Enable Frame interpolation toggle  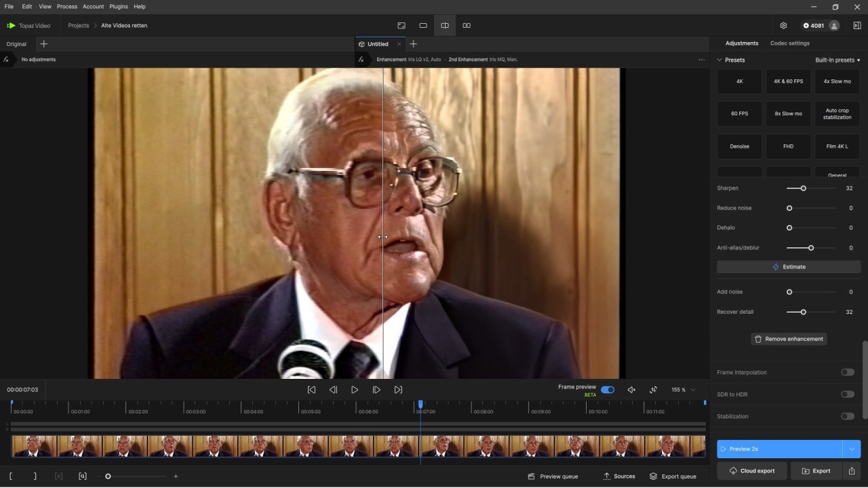point(848,372)
